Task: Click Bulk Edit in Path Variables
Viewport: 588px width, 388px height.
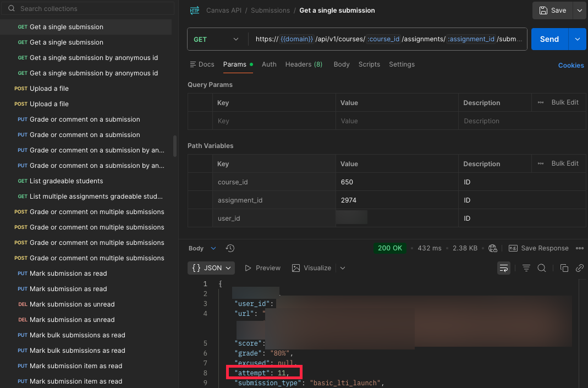Action: click(565, 163)
